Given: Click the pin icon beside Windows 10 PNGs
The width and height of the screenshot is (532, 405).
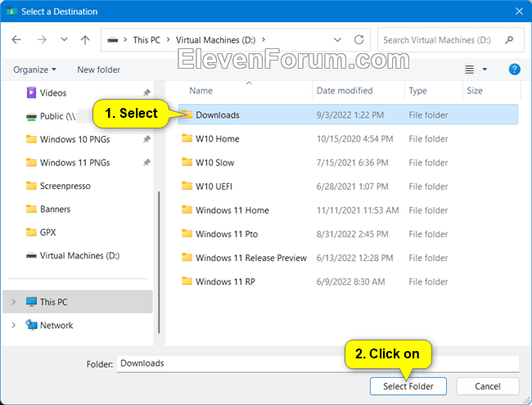Looking at the screenshot, I should 147,139.
